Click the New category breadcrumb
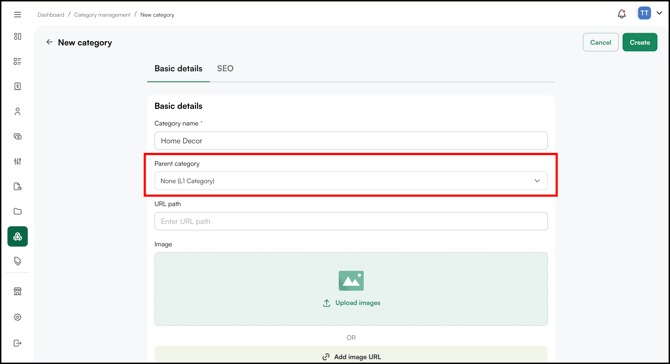 click(x=157, y=15)
